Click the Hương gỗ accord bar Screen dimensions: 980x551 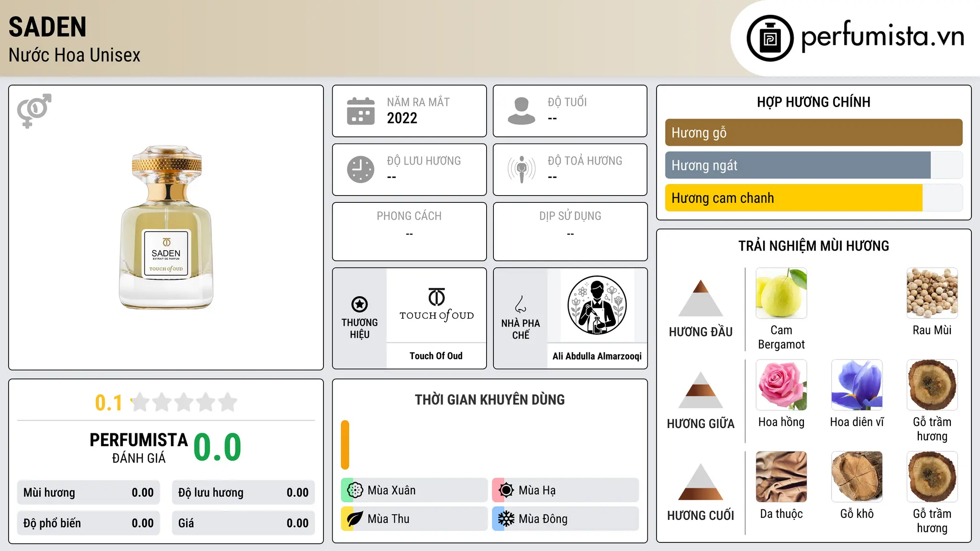click(x=814, y=132)
